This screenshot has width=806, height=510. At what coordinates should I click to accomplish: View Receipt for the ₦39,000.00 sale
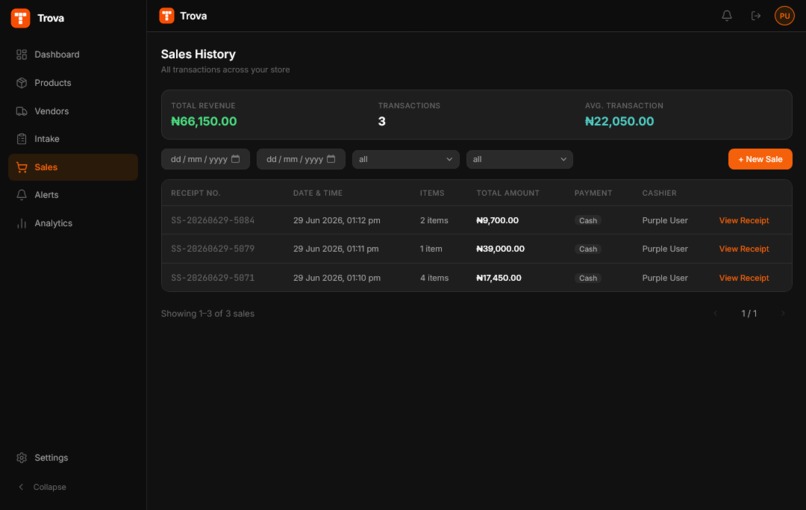coord(744,249)
